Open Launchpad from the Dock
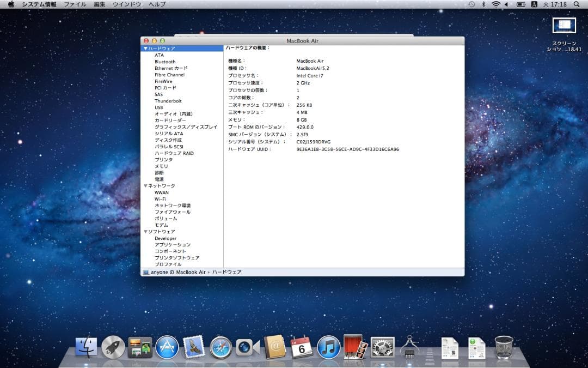 (113, 346)
